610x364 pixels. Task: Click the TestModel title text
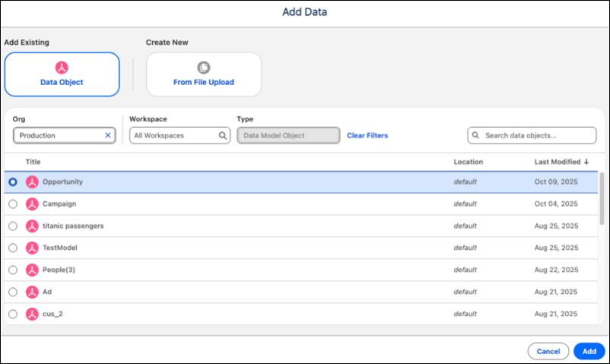[x=60, y=248]
